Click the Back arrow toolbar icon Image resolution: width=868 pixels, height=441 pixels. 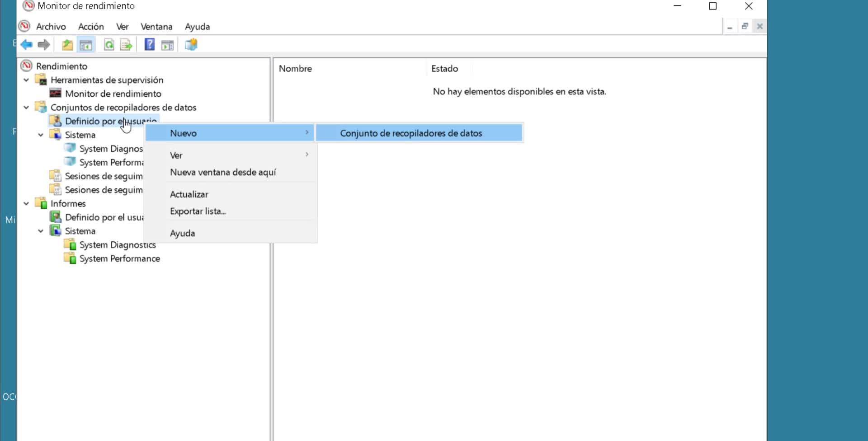point(27,45)
